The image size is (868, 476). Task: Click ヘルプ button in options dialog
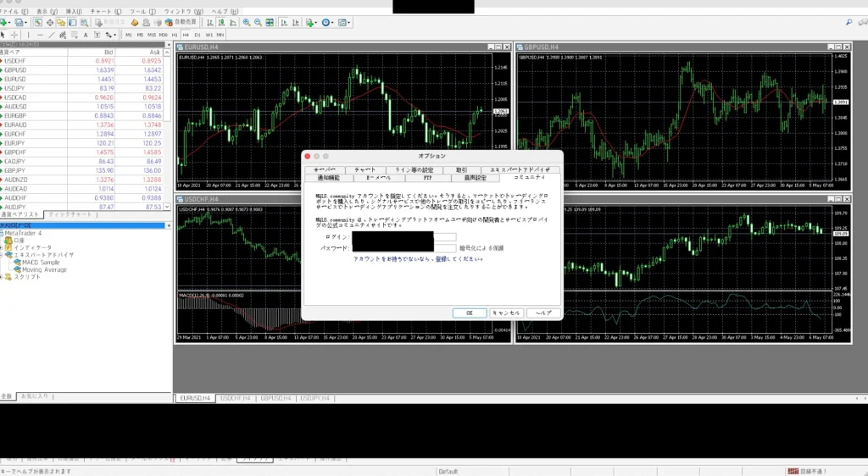(543, 313)
